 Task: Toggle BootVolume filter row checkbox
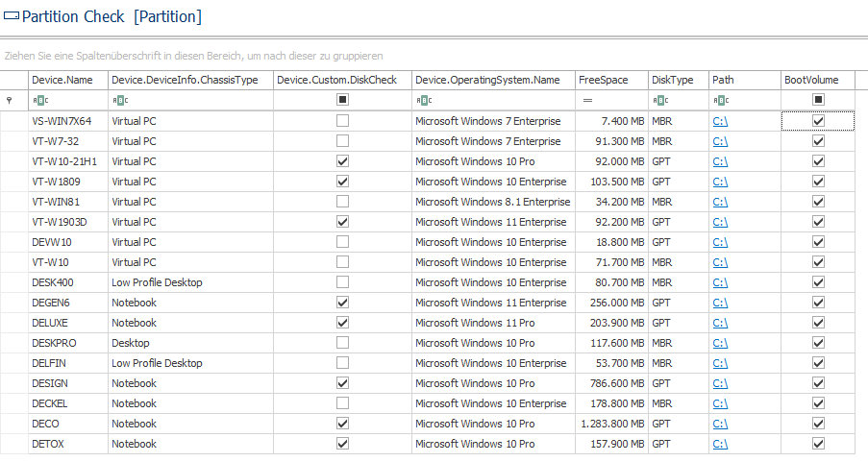tap(818, 100)
